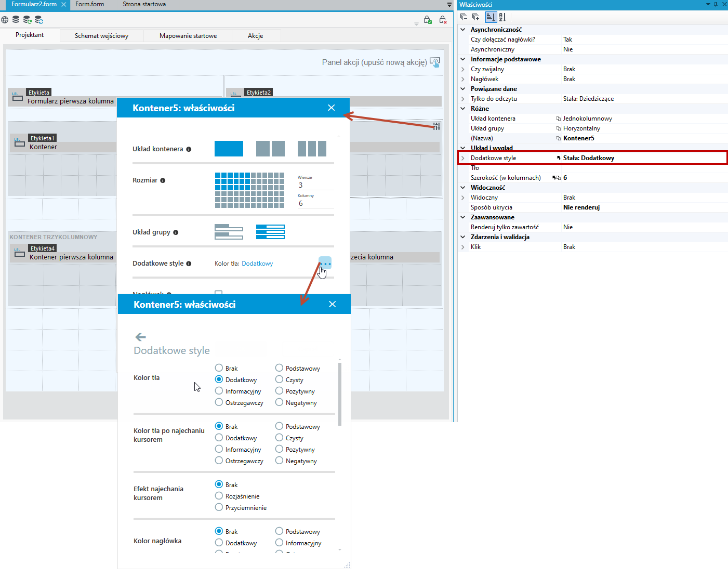
Task: Click the Dodatkowy background color link
Action: click(x=257, y=264)
